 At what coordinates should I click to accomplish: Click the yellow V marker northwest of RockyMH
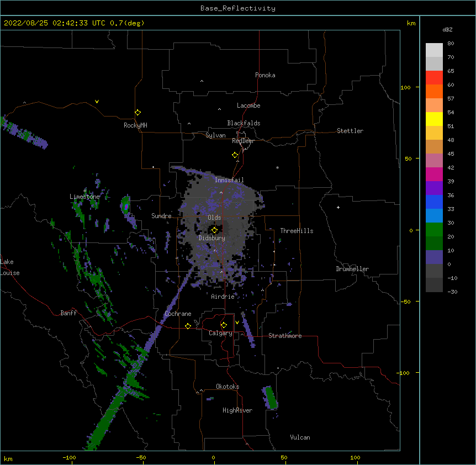[x=97, y=102]
